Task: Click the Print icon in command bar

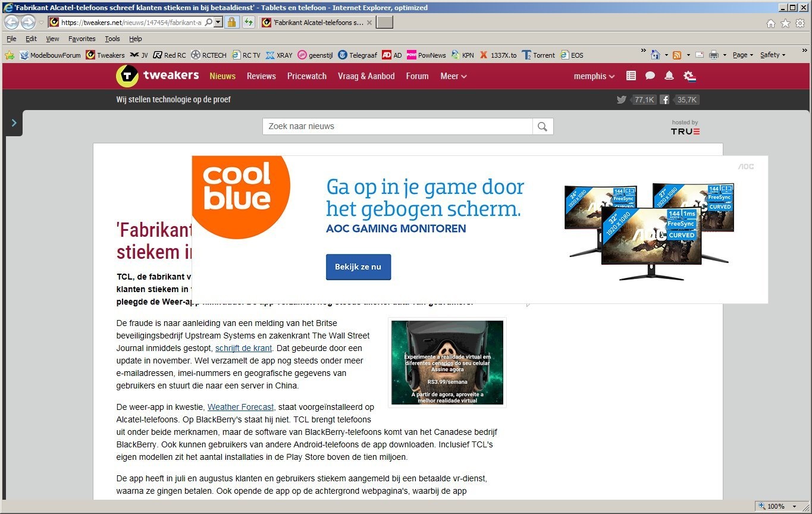Action: point(714,55)
